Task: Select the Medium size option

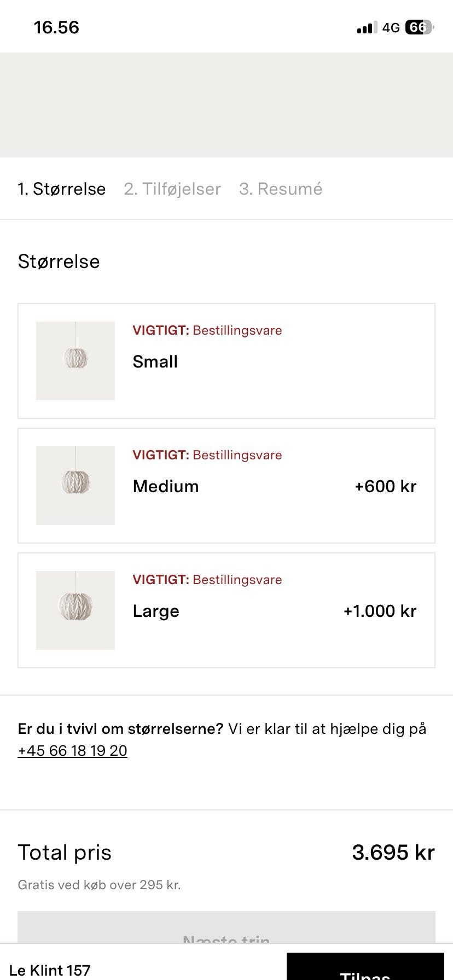Action: click(x=226, y=486)
